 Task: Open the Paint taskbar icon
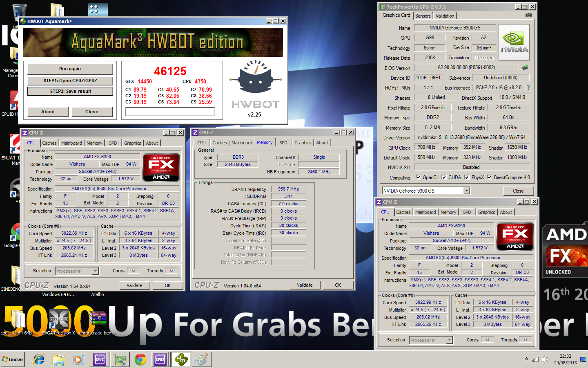coord(201,360)
